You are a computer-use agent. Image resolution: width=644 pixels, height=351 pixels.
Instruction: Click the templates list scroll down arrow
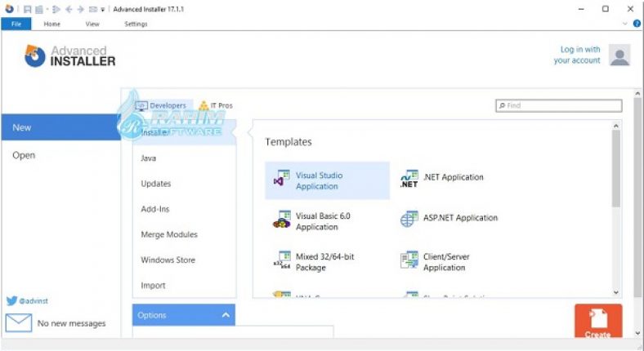tap(615, 292)
